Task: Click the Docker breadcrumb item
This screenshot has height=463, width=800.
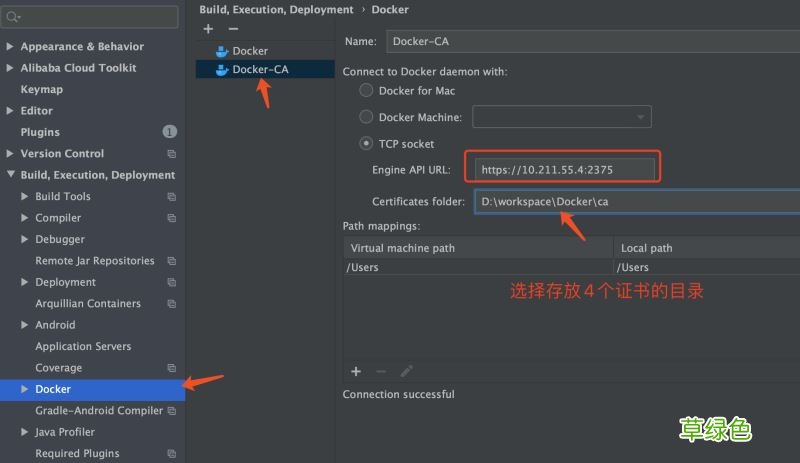Action: pos(390,10)
